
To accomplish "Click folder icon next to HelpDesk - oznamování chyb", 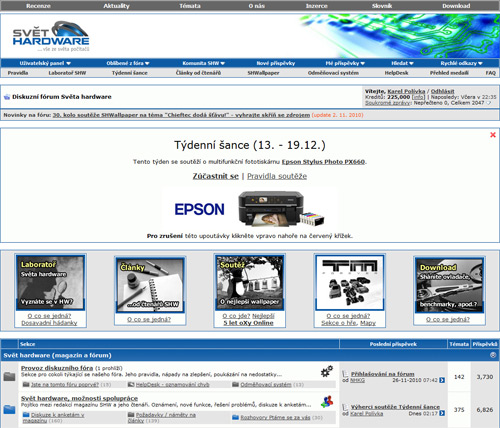I will 131,384.
